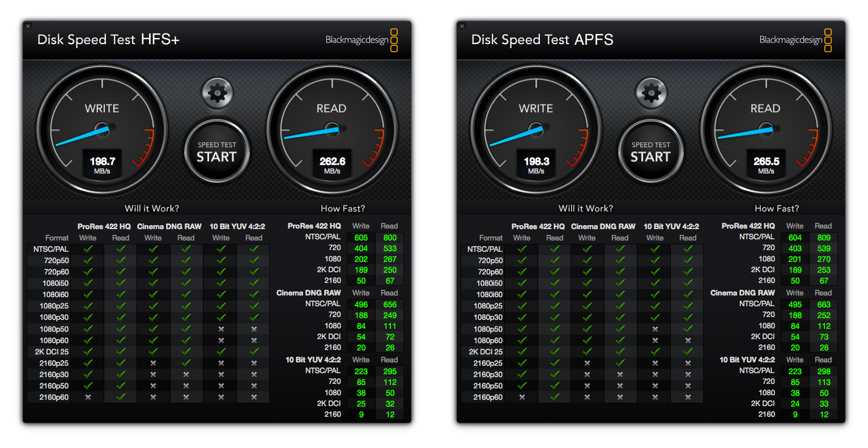
Task: Click 'How Fast?' heading in APFS window
Action: (x=777, y=208)
